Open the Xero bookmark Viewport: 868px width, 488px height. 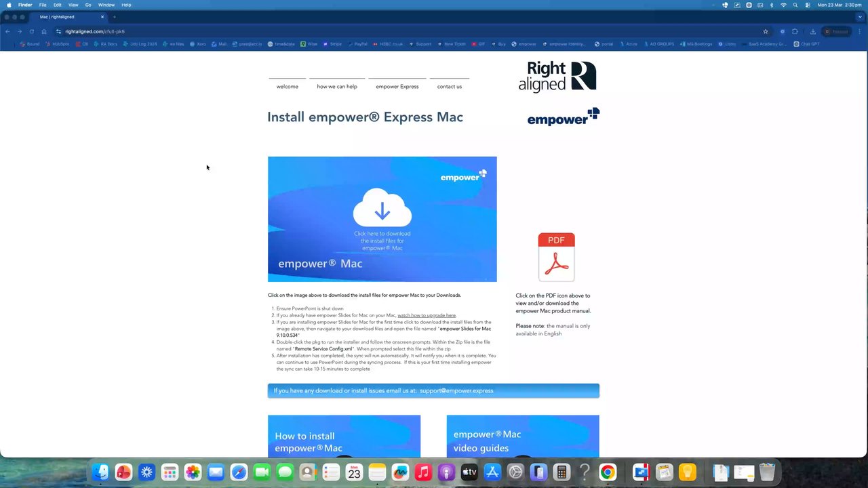coord(198,44)
